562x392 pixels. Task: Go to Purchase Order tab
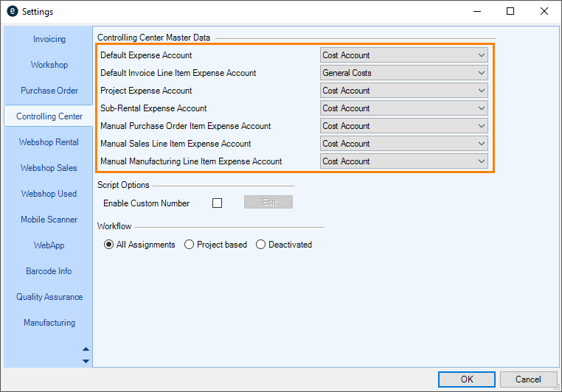49,91
